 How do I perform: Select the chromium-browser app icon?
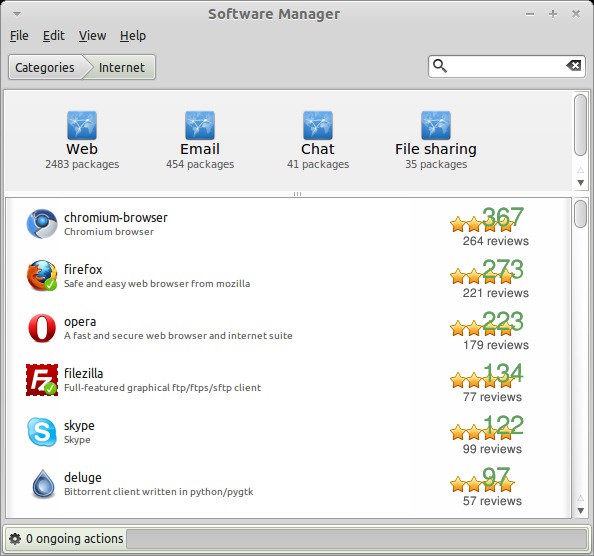point(42,224)
